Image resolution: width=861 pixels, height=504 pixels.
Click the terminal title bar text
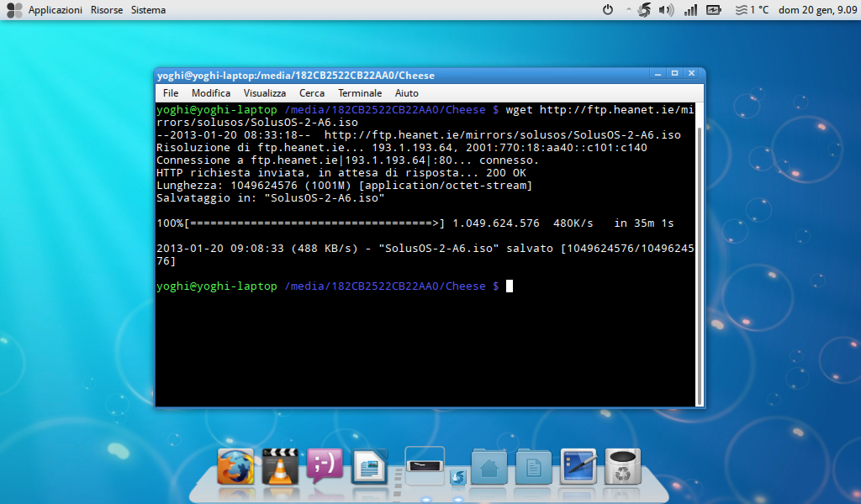[295, 76]
